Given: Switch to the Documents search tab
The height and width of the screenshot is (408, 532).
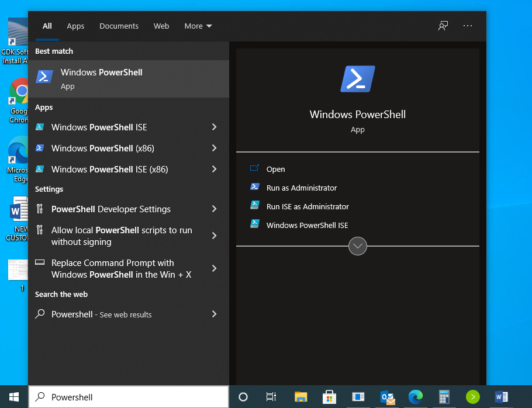Looking at the screenshot, I should 119,26.
